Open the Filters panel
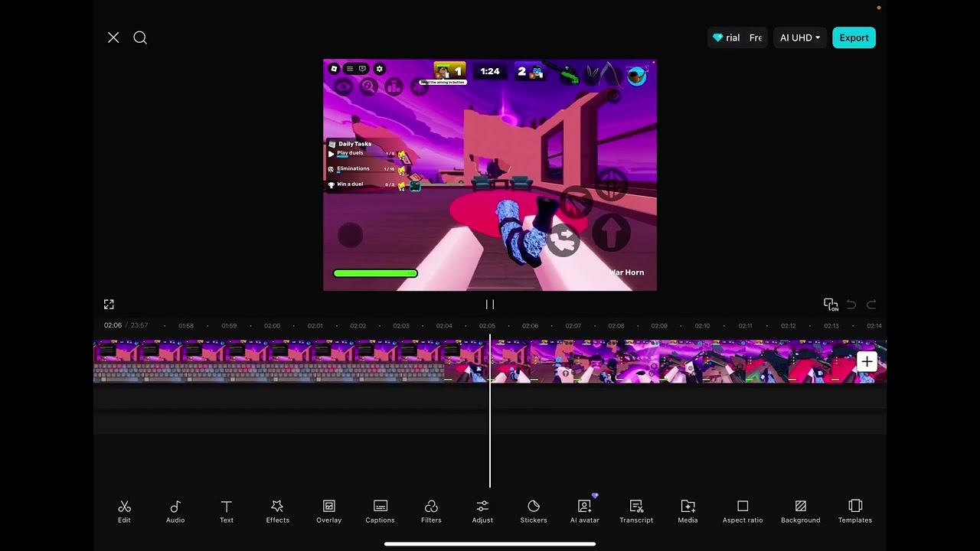This screenshot has height=551, width=980. coord(431,511)
